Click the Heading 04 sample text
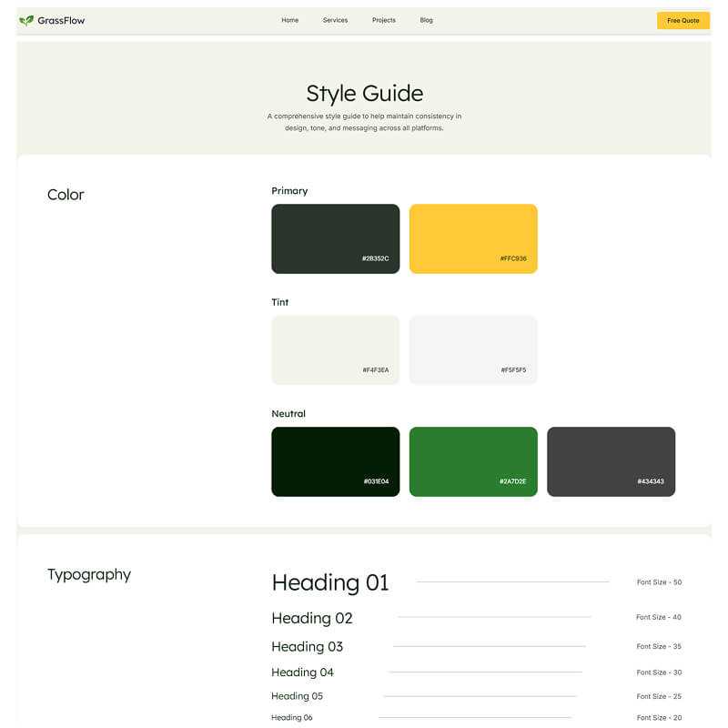The image size is (728, 728). [302, 672]
